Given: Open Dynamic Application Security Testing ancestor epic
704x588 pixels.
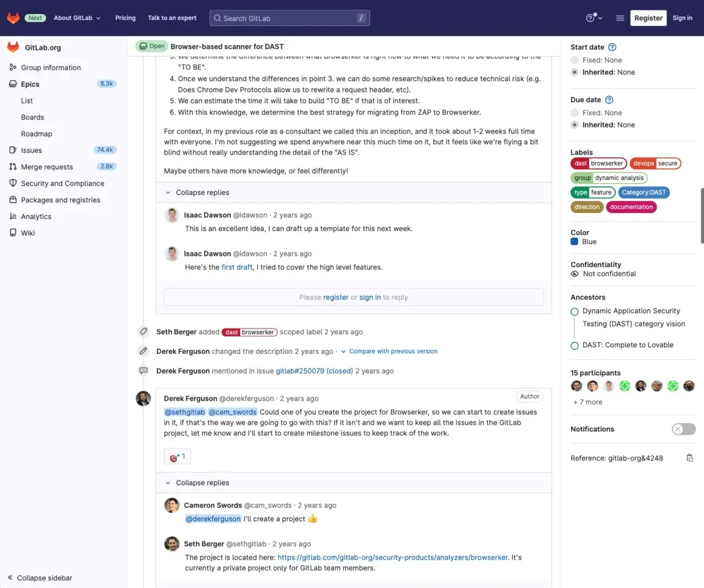Looking at the screenshot, I should [634, 317].
